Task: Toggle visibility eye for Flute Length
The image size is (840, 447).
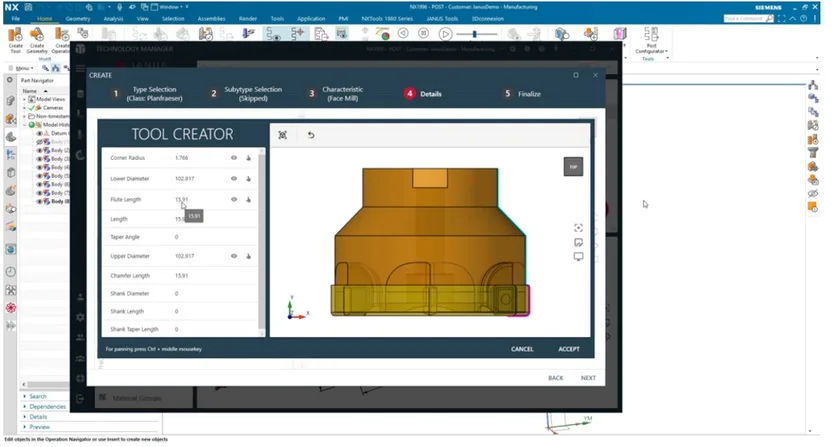Action: [x=234, y=199]
